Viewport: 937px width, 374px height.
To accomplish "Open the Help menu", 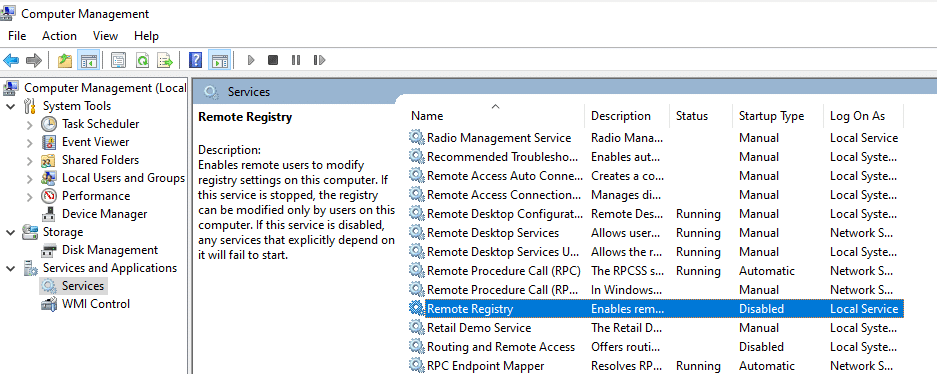I will click(146, 36).
